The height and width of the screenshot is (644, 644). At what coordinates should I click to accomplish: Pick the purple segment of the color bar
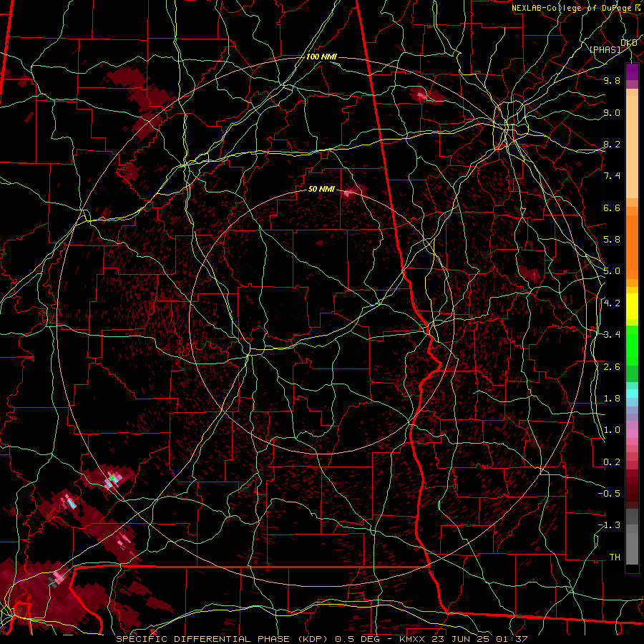point(632,72)
